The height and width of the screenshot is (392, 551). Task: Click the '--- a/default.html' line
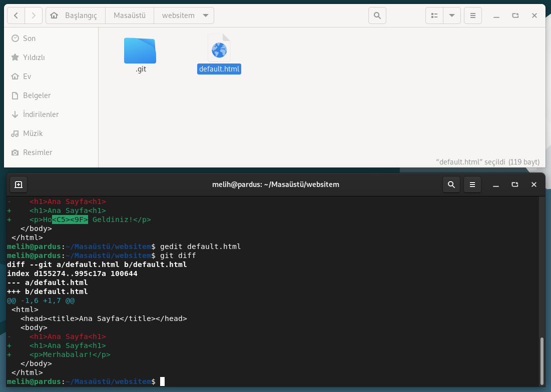48,282
